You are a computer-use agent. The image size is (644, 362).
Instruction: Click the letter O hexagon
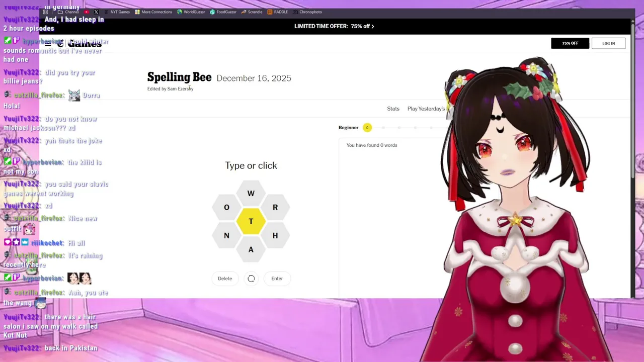(x=226, y=208)
